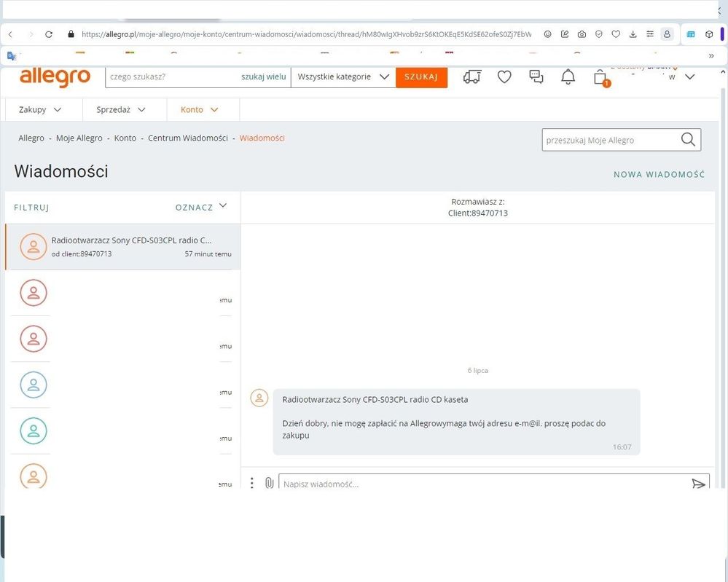This screenshot has width=728, height=582.
Task: Take a snapshot with the camera icon
Action: [582, 34]
